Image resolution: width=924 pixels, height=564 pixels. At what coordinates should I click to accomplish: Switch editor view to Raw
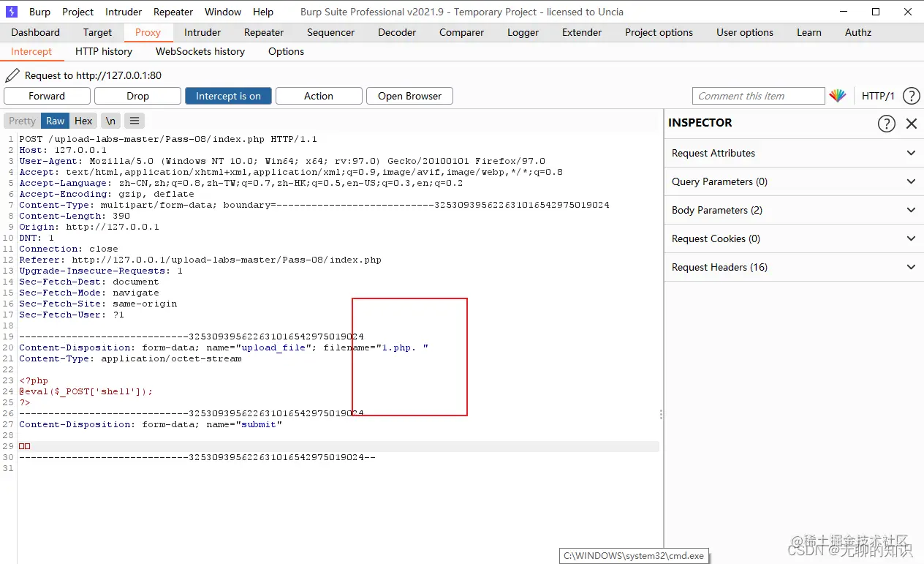(55, 121)
